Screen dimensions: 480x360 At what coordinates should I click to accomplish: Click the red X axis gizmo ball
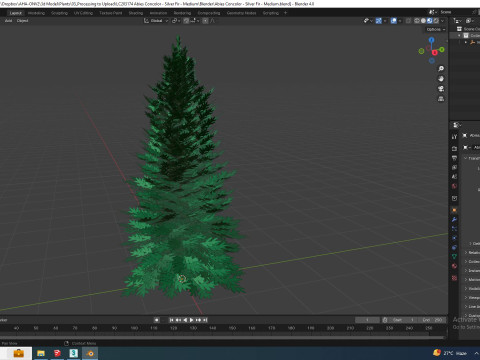pos(435,53)
